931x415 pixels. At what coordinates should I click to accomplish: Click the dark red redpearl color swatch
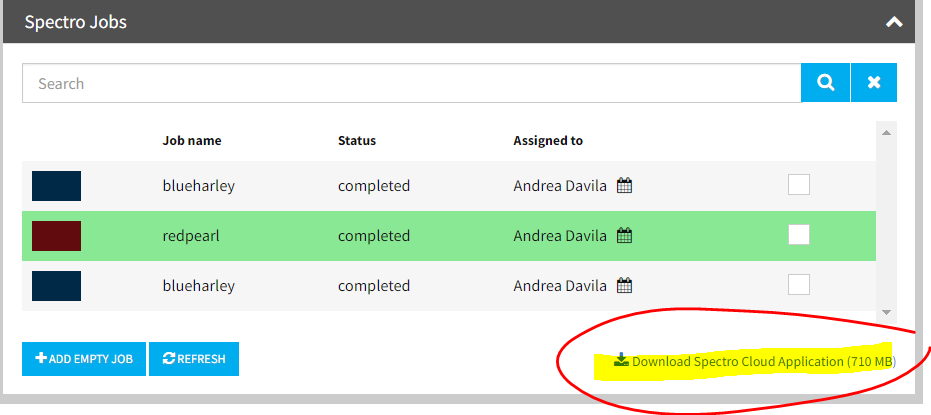coord(56,236)
